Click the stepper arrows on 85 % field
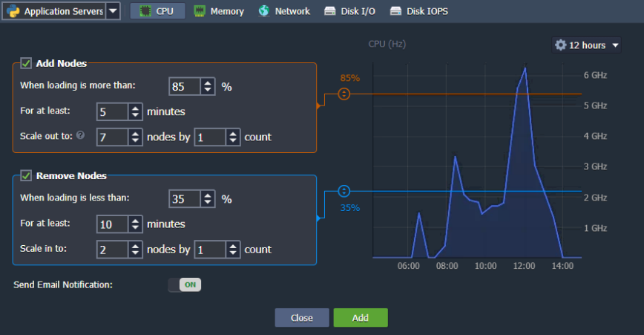This screenshot has width=644, height=335. [x=208, y=86]
